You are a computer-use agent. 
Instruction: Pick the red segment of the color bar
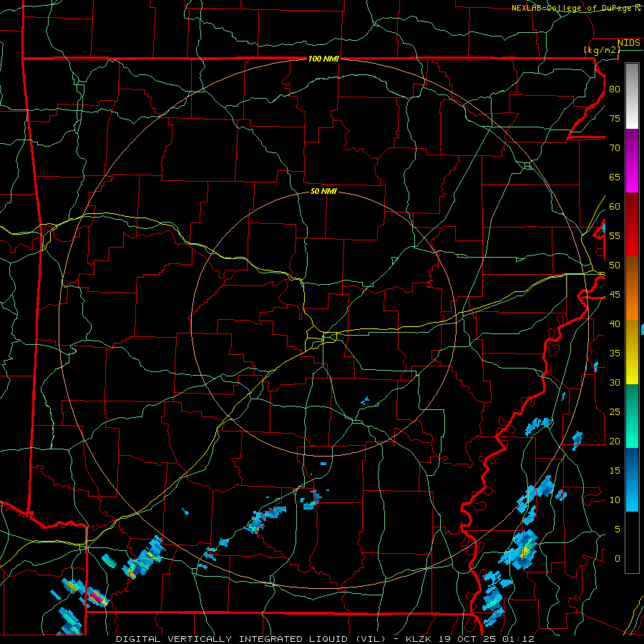pyautogui.click(x=632, y=225)
